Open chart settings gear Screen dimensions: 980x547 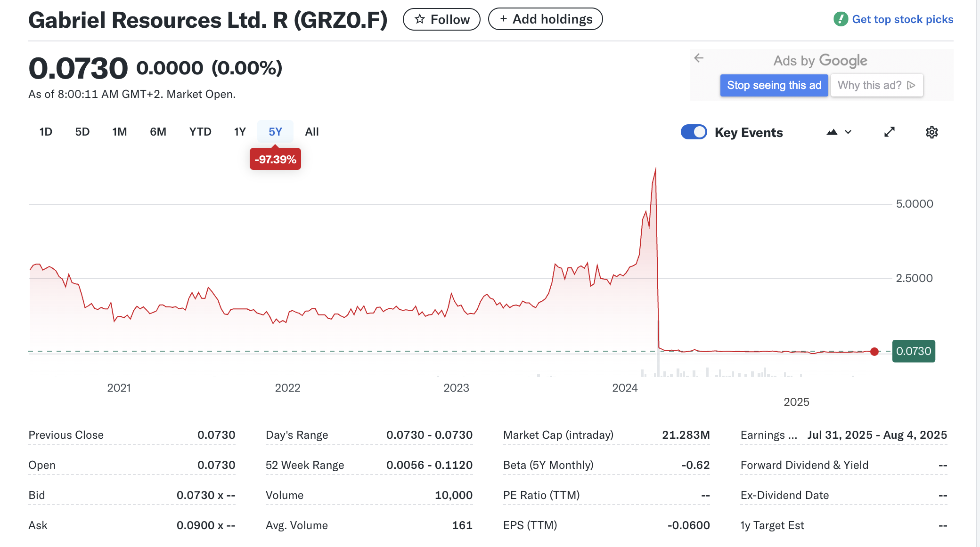click(932, 132)
